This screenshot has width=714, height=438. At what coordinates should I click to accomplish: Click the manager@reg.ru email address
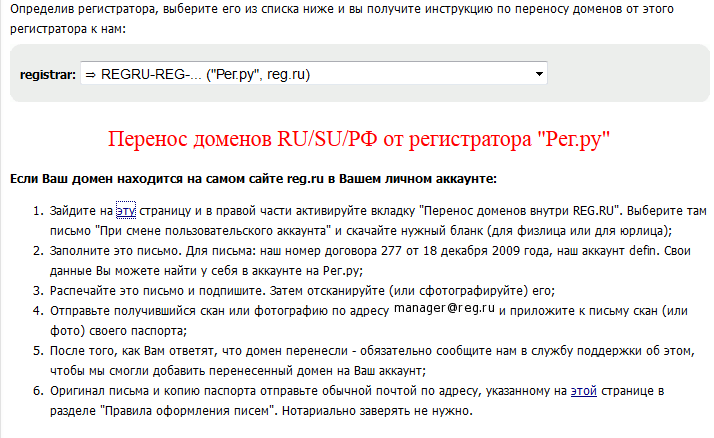(x=444, y=308)
